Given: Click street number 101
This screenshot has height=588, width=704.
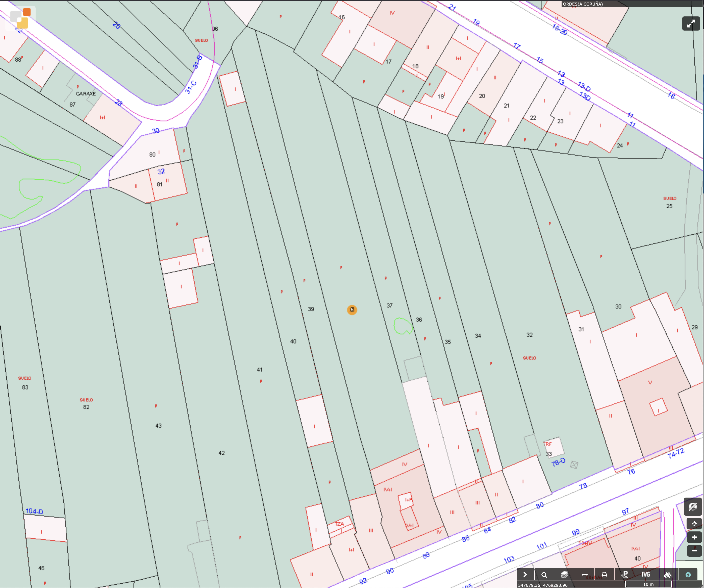Looking at the screenshot, I should point(542,546).
